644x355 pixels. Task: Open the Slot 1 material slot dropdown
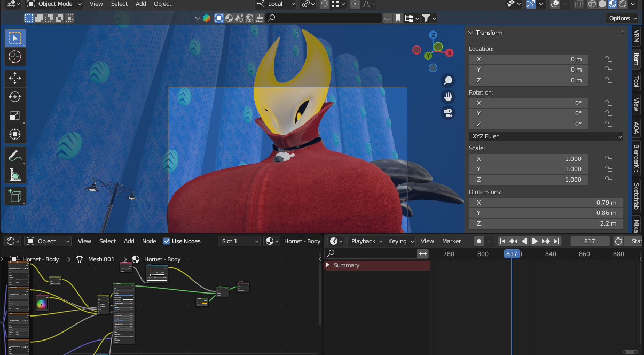[240, 241]
